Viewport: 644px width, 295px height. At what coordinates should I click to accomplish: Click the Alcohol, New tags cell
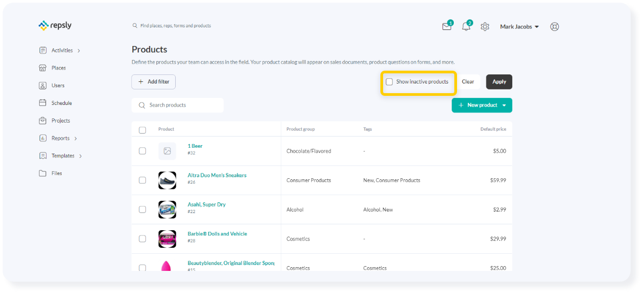click(378, 210)
